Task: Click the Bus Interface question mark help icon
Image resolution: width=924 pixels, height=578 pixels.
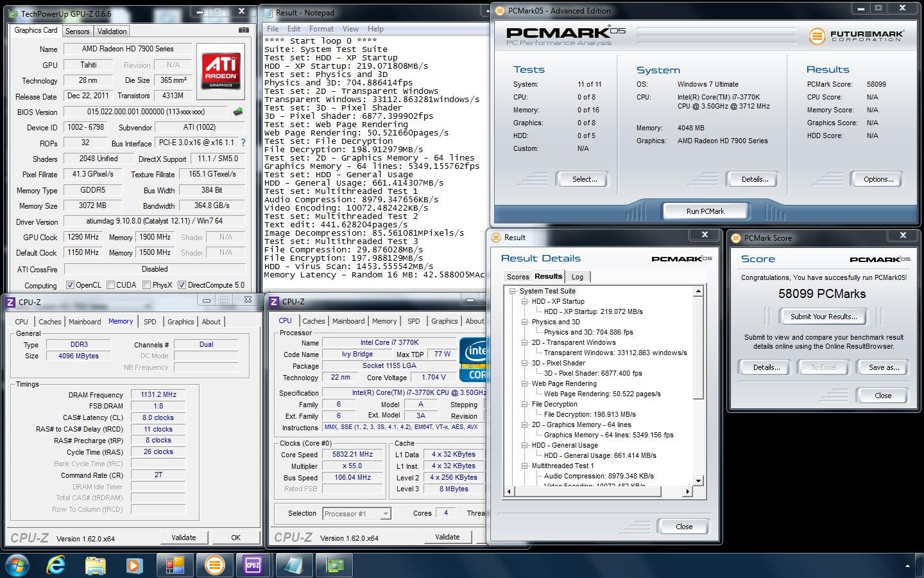Action: point(243,143)
